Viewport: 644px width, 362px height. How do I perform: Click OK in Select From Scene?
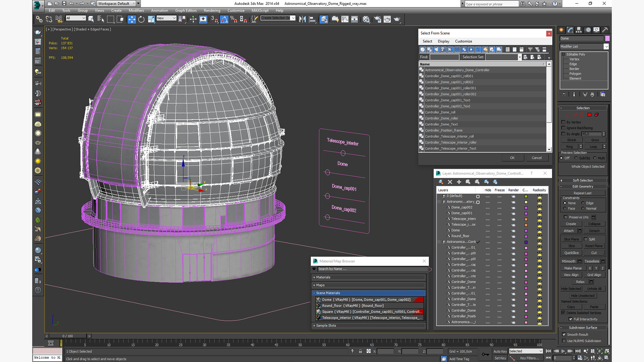[x=512, y=158]
